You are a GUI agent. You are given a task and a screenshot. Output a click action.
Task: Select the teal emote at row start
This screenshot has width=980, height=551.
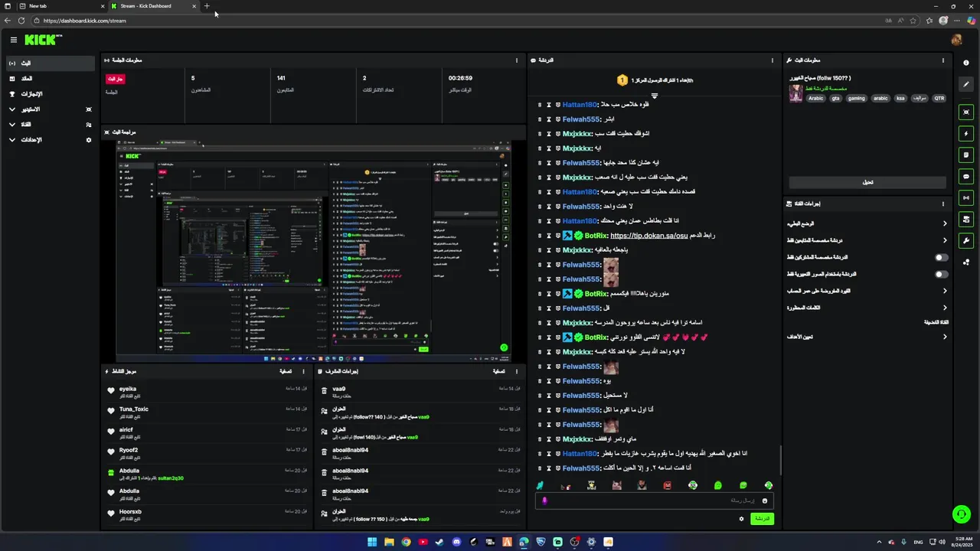click(540, 485)
